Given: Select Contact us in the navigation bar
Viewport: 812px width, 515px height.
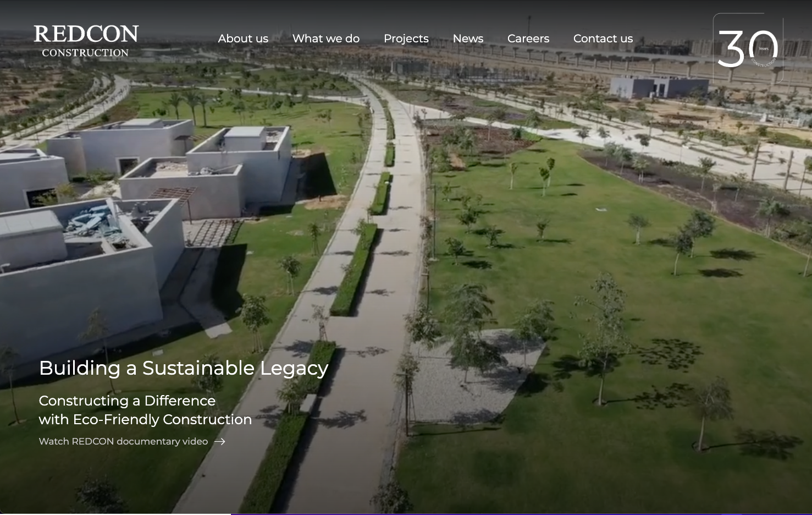Looking at the screenshot, I should click(x=603, y=39).
